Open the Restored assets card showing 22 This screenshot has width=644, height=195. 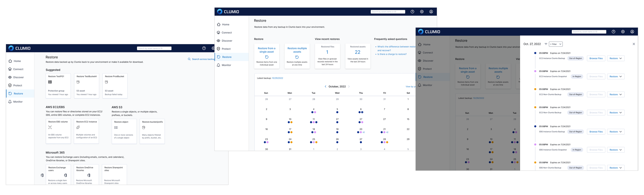point(358,56)
